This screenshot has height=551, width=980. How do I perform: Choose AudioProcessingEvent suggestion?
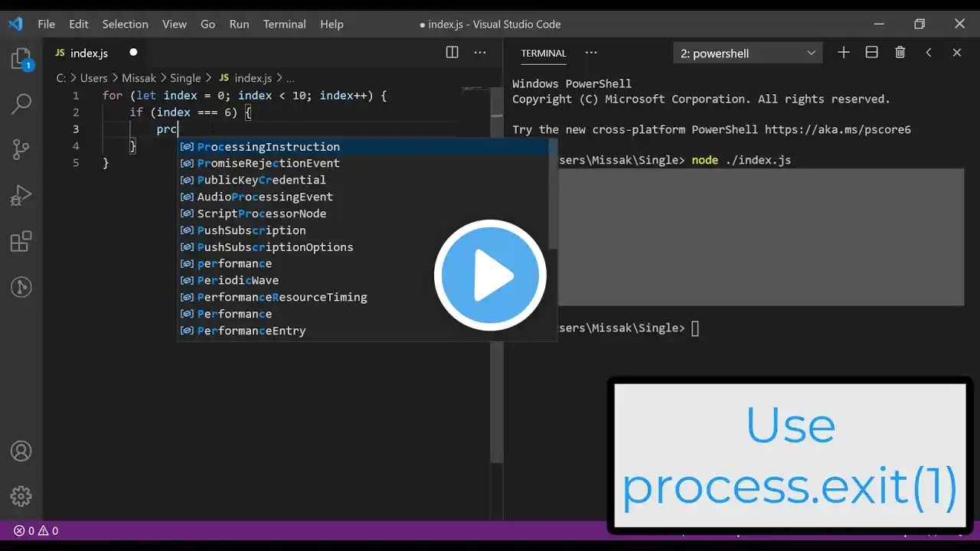[363, 197]
